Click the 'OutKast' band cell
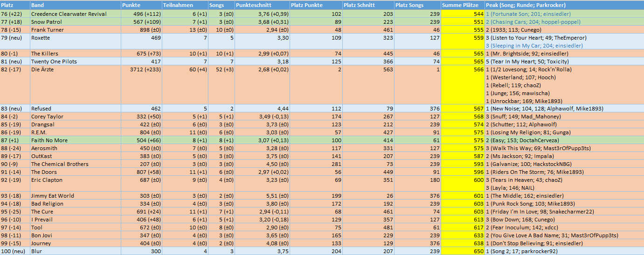This screenshot has width=644, height=255. (75, 156)
